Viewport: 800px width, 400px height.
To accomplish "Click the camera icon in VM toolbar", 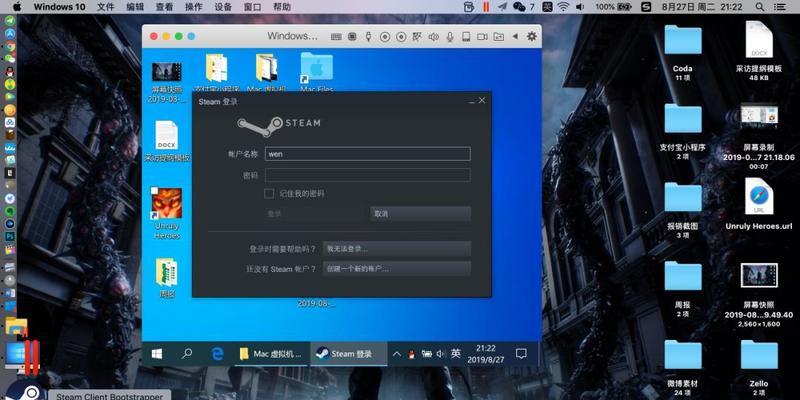I will pyautogui.click(x=482, y=37).
